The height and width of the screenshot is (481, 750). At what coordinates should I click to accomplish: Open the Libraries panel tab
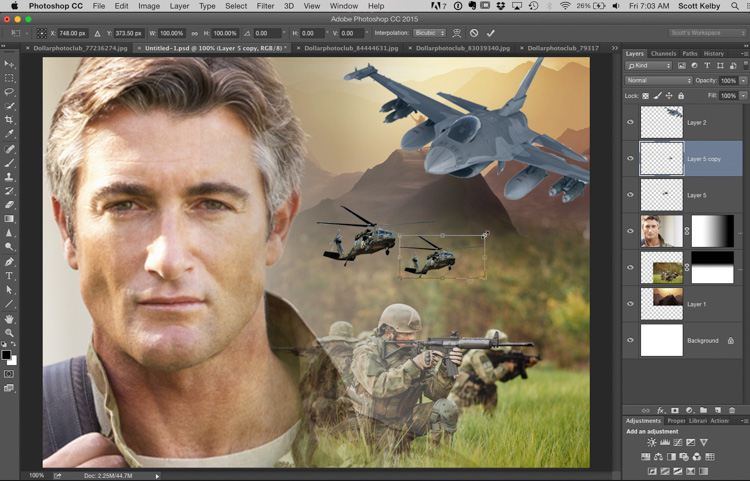[x=698, y=421]
